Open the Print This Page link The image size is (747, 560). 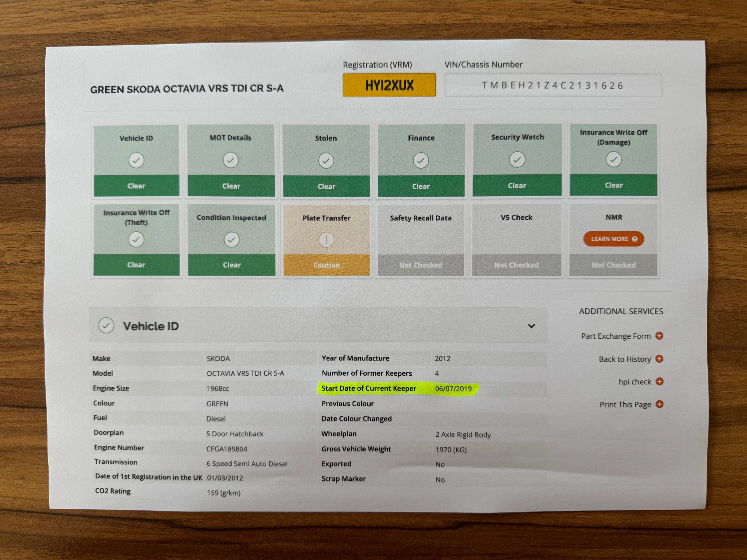[625, 405]
